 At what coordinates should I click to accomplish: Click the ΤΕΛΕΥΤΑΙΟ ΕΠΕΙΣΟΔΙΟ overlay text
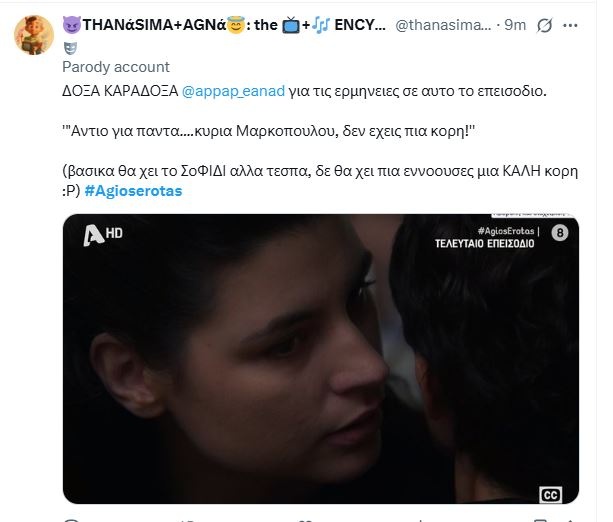pos(484,244)
